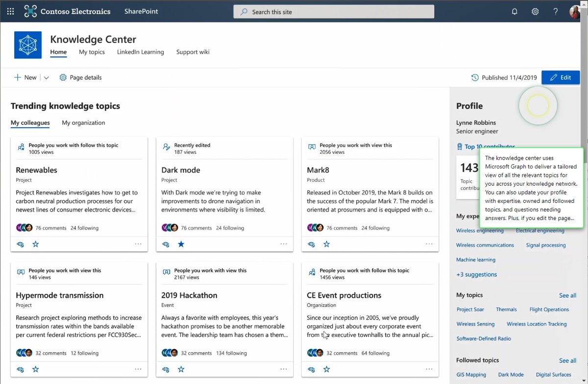Click the Dark mode card share icon

(x=166, y=244)
